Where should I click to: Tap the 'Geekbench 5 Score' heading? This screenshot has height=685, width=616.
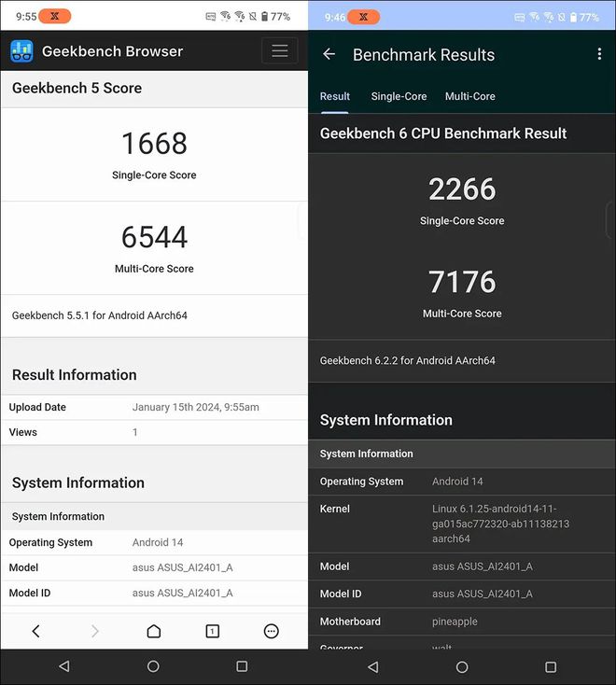click(x=77, y=88)
